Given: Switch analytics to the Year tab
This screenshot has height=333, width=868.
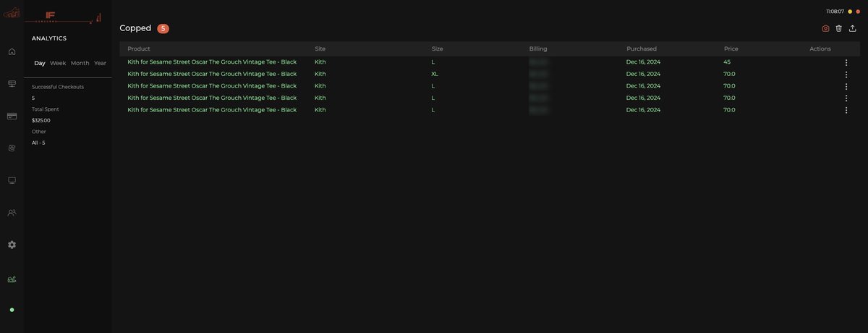Looking at the screenshot, I should [x=100, y=63].
